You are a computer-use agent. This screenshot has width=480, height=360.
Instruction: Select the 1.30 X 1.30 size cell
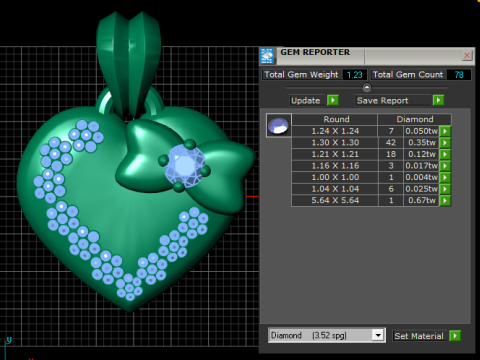[x=335, y=143]
